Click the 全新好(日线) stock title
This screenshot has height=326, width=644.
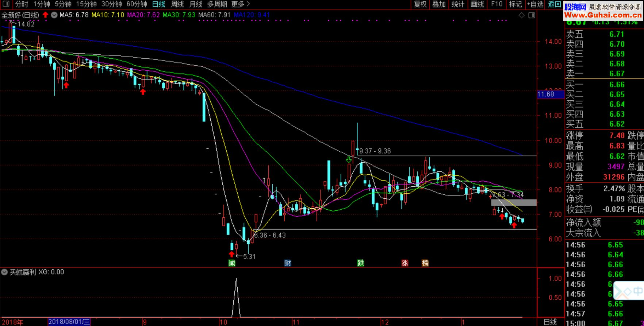20,15
